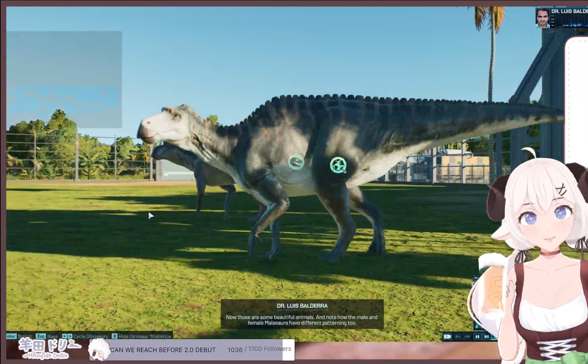Click the left arrow cycle key icon

(64, 336)
